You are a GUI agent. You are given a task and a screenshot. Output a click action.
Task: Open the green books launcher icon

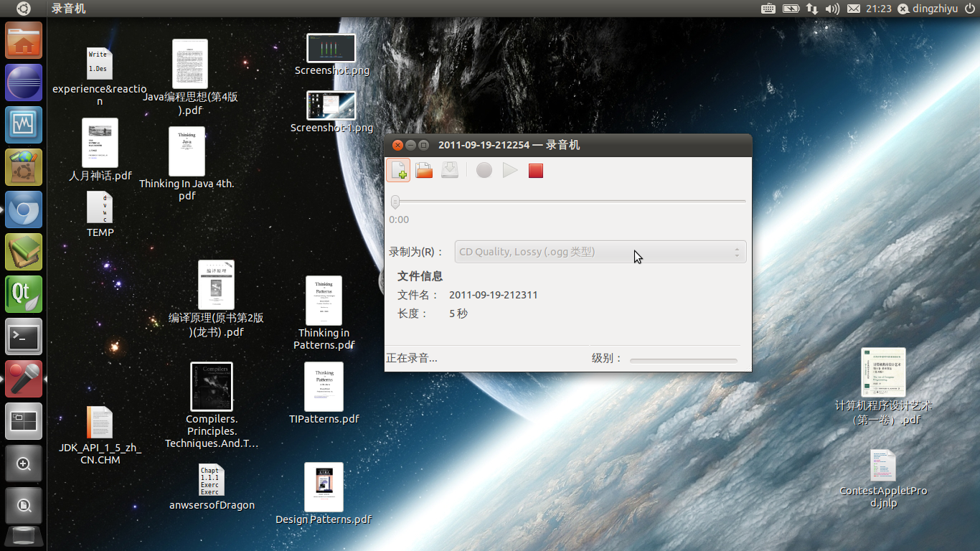(24, 252)
